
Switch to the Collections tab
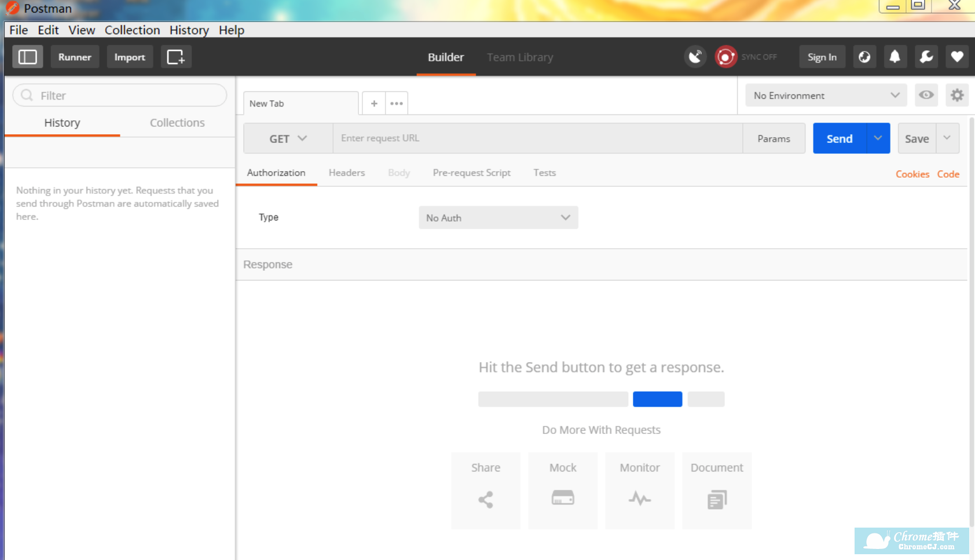click(x=177, y=123)
